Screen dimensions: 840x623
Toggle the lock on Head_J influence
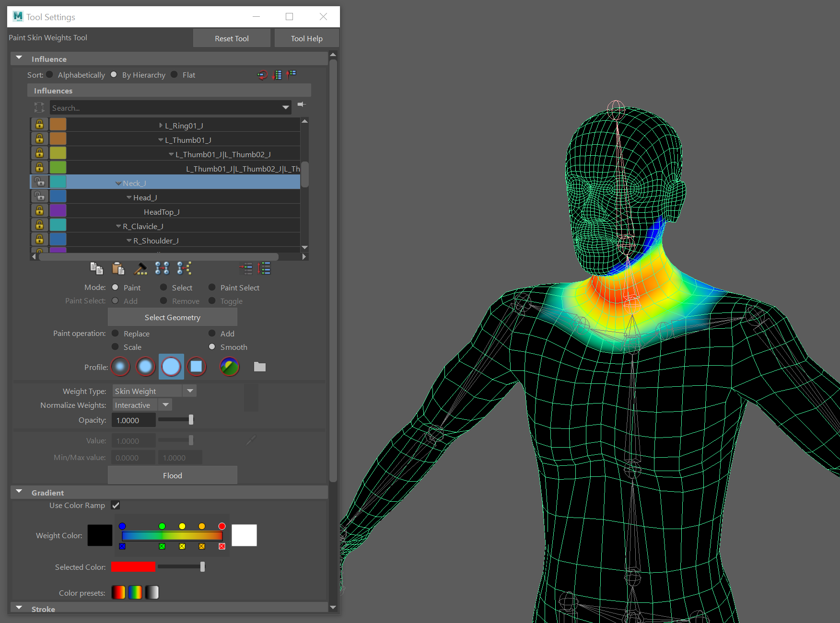tap(40, 196)
